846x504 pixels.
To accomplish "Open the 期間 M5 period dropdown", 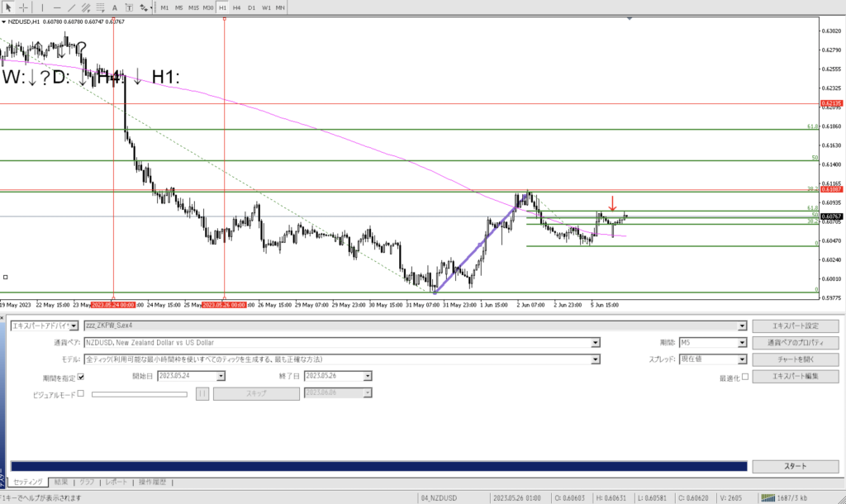I will coord(742,342).
